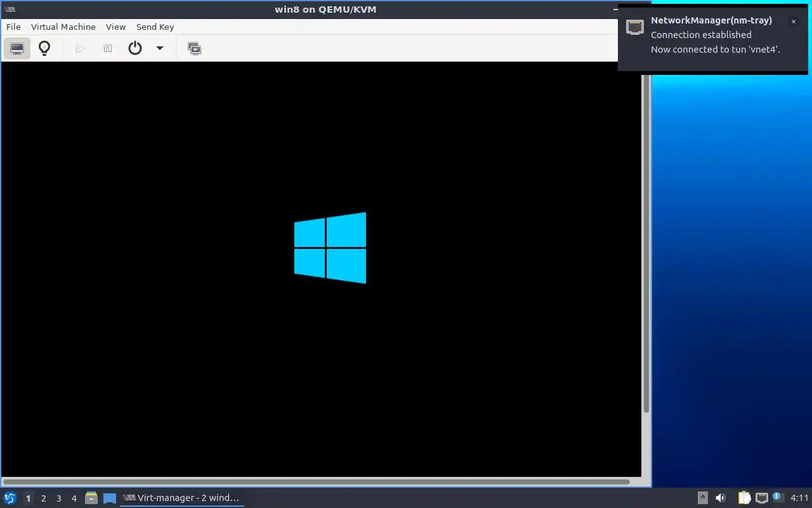Expand the shutdown options dropdown arrow
The width and height of the screenshot is (812, 508).
pyautogui.click(x=160, y=48)
